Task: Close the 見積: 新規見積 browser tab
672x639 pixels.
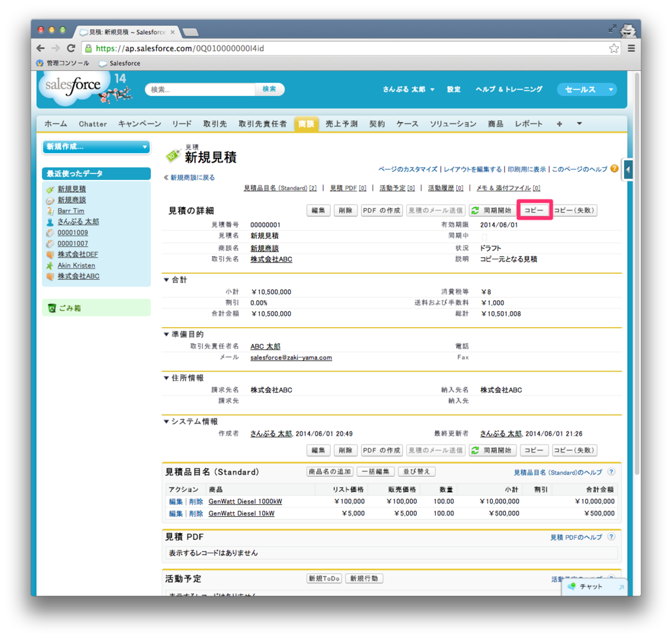Action: point(173,32)
